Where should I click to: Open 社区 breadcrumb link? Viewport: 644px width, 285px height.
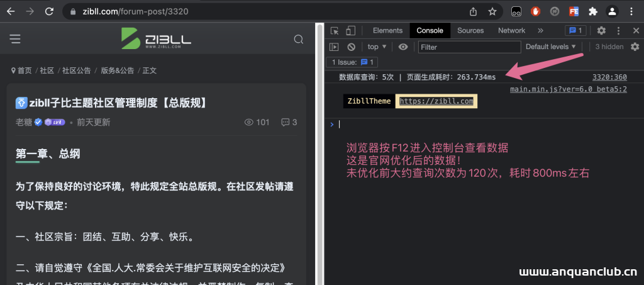pyautogui.click(x=47, y=70)
